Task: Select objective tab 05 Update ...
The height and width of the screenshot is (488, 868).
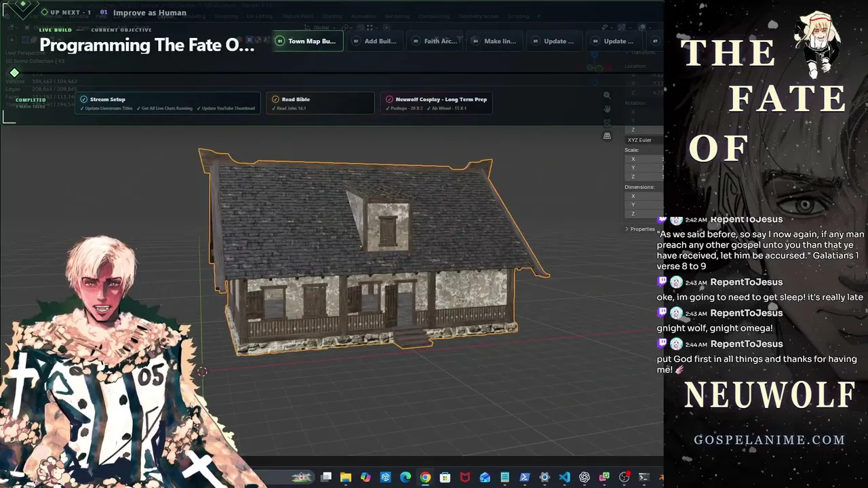Action: coord(555,41)
